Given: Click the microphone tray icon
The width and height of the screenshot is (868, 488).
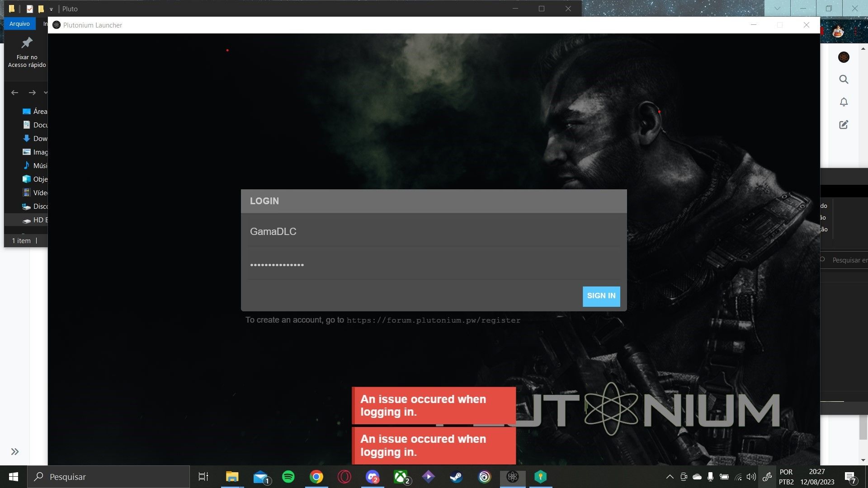Looking at the screenshot, I should coord(711,477).
